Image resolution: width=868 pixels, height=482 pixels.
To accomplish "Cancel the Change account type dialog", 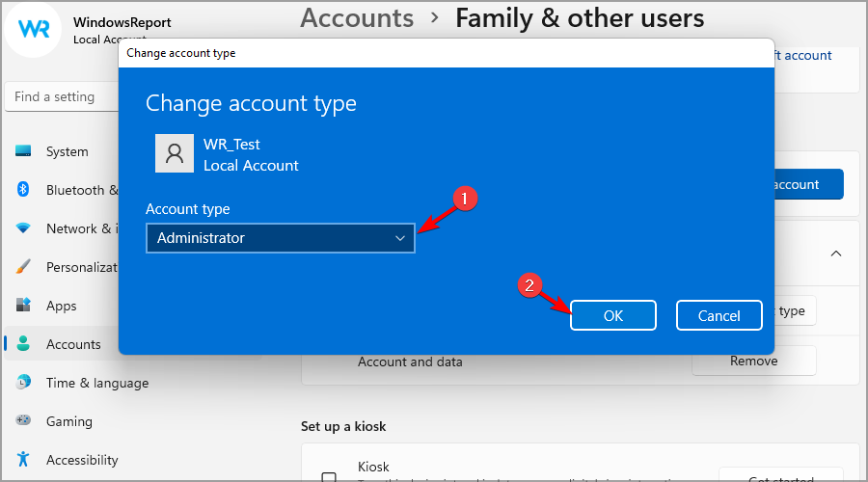I will pyautogui.click(x=719, y=315).
